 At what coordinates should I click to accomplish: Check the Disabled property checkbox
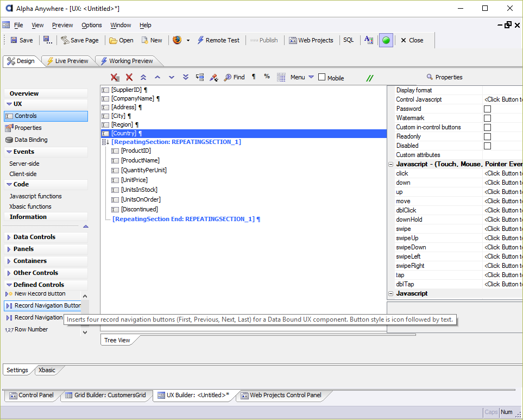click(x=487, y=146)
